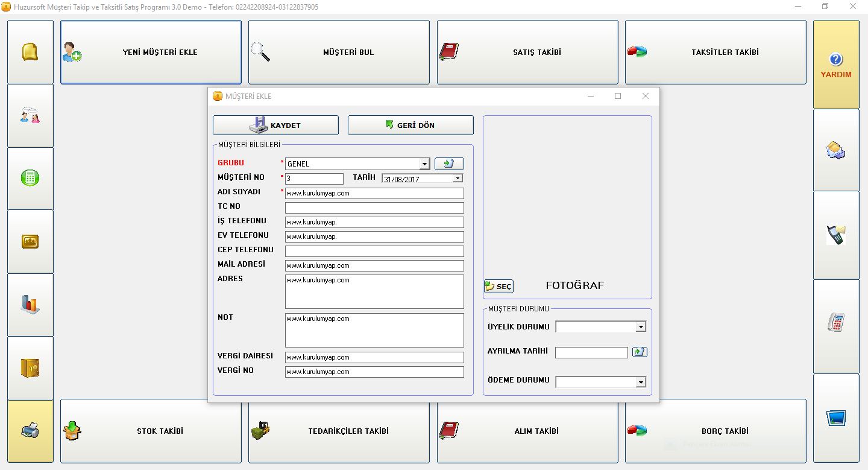Click the AYRILMA TARİHİ input field
This screenshot has height=470, width=868.
click(591, 352)
